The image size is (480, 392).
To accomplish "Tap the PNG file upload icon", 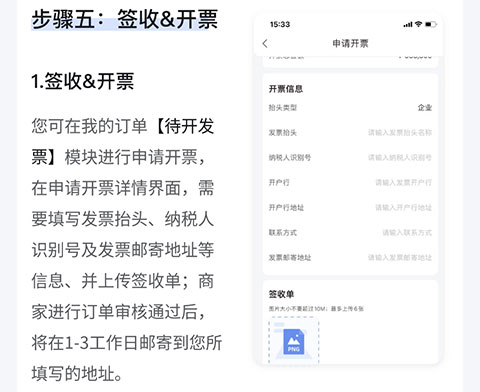I will click(294, 341).
